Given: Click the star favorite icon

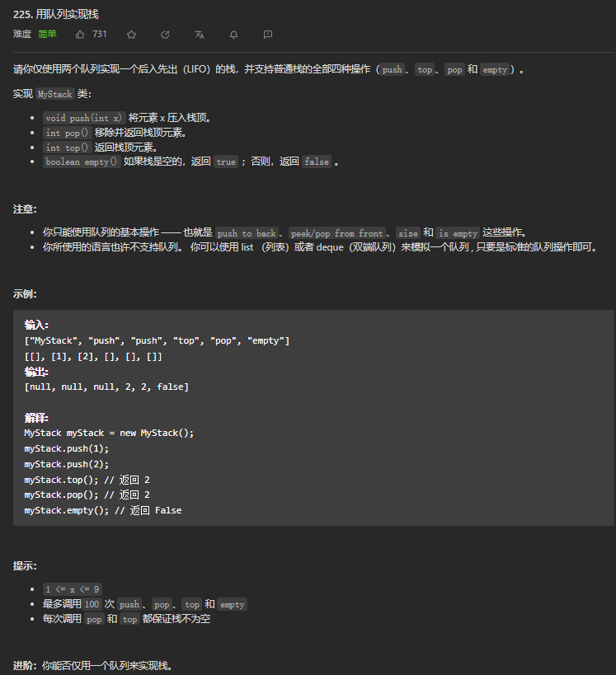Looking at the screenshot, I should tap(131, 35).
